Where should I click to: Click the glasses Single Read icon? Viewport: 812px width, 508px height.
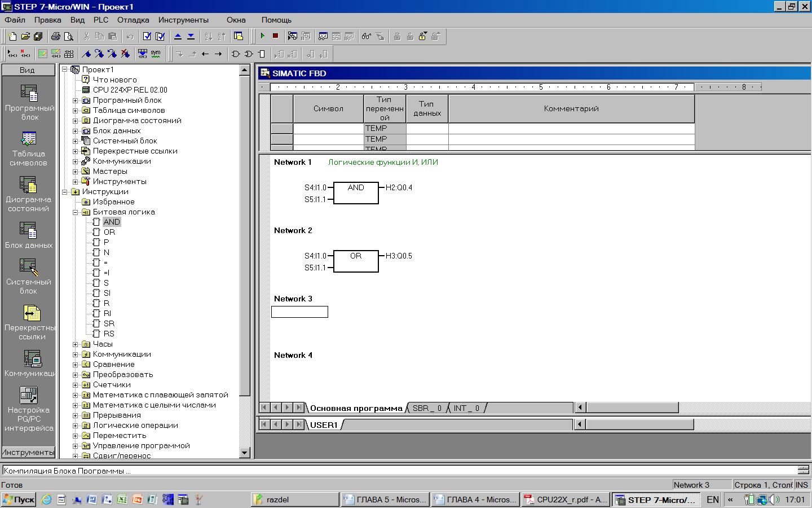367,36
